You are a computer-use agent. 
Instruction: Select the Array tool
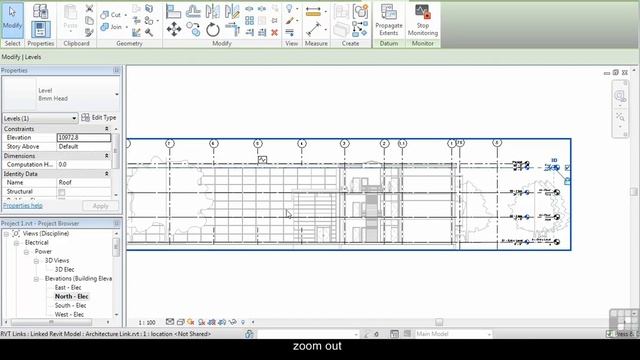coord(249,20)
